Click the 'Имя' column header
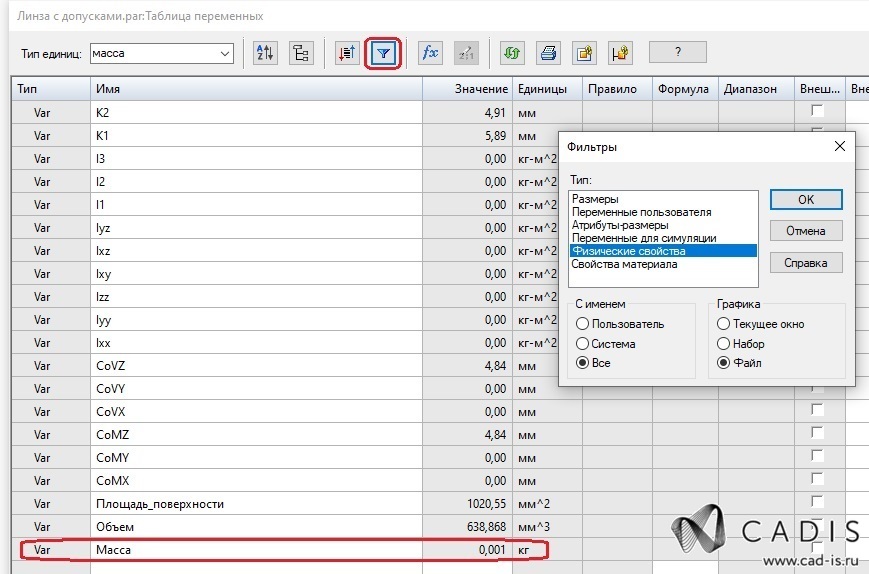Image resolution: width=869 pixels, height=574 pixels. pyautogui.click(x=256, y=89)
